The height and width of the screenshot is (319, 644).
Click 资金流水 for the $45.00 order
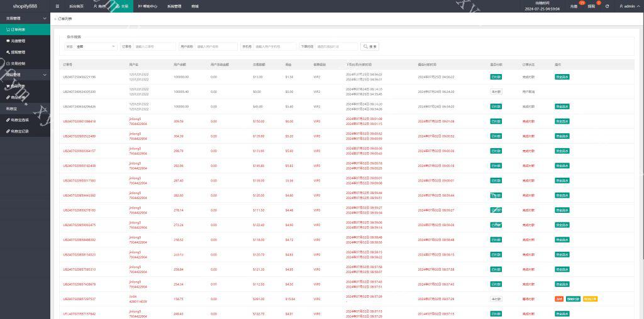pos(562,106)
